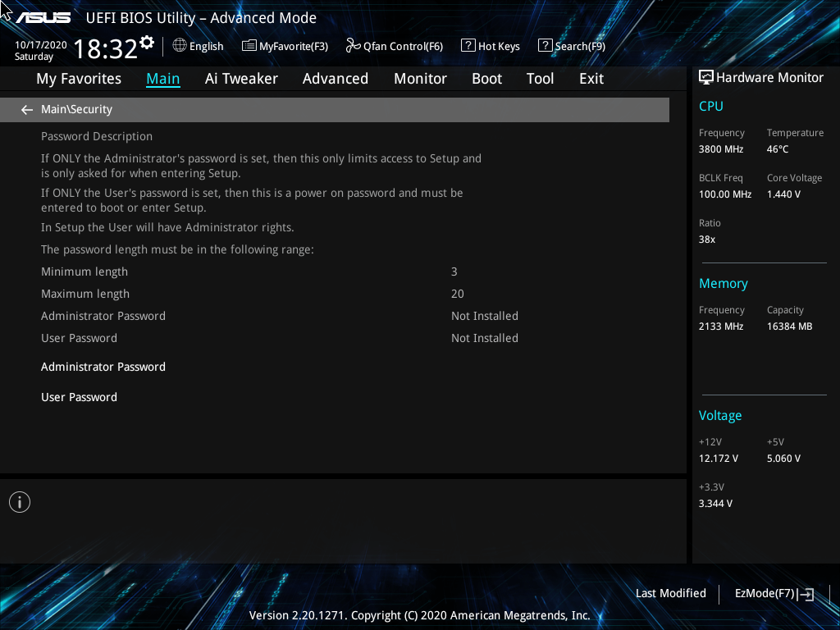The image size is (840, 630).
Task: Click the 18:32 clock display
Action: pyautogui.click(x=105, y=49)
